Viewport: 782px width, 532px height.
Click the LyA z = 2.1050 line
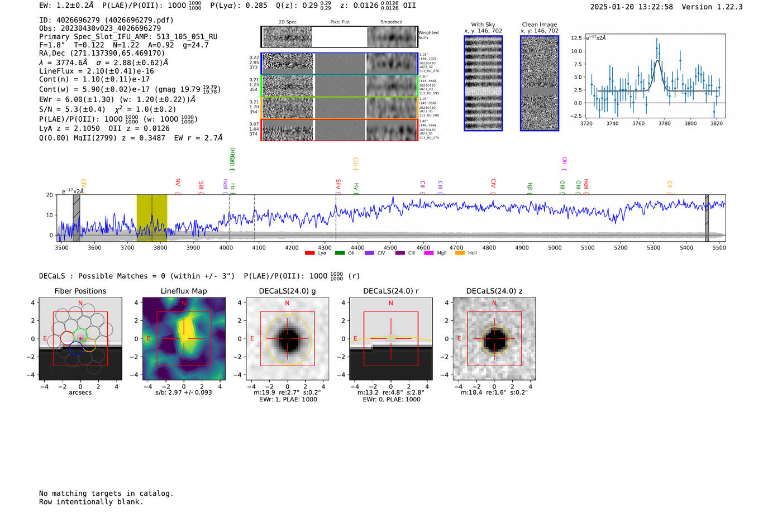104,128
